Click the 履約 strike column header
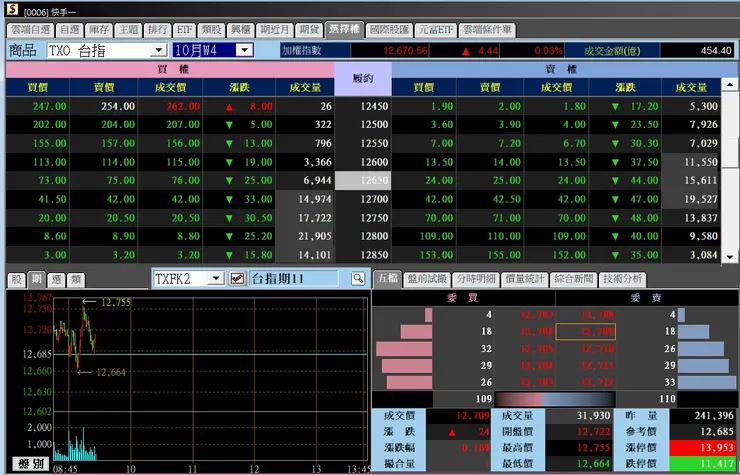Screen dimensions: 740x475 [x=363, y=78]
